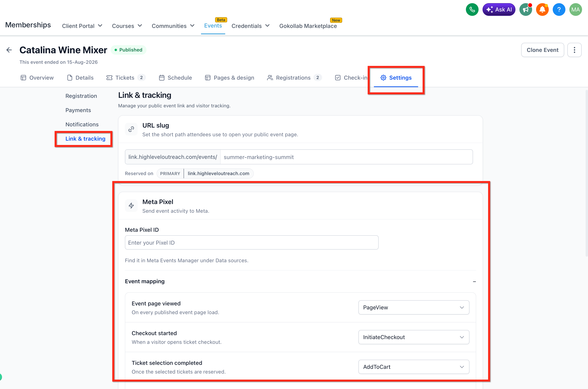
Task: Click the link icon beside URL slug
Action: [x=131, y=129]
